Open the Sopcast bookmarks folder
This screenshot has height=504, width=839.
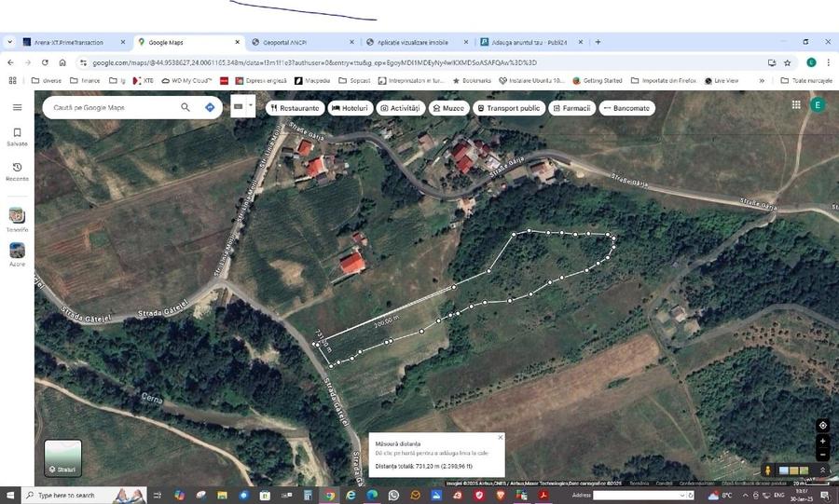tap(354, 81)
